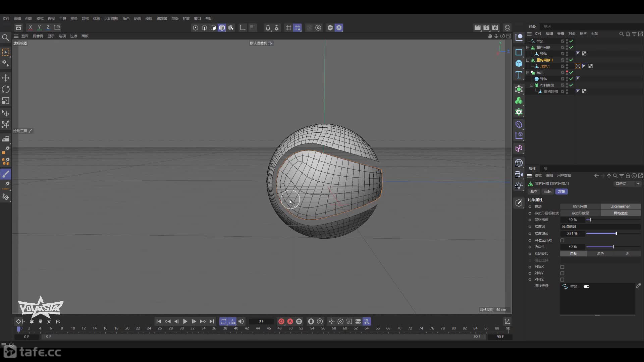Click the search magnifier icon at top left
This screenshot has width=644, height=362.
(x=5, y=38)
